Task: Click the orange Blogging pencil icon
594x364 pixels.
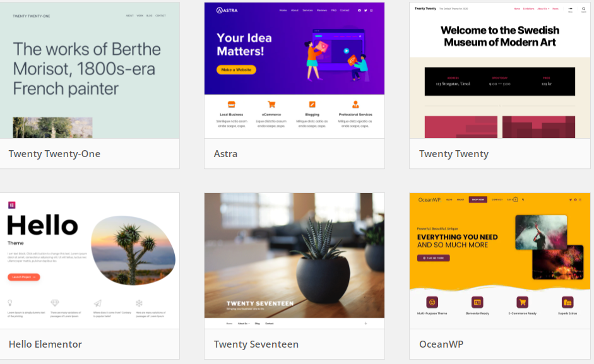Action: 312,104
